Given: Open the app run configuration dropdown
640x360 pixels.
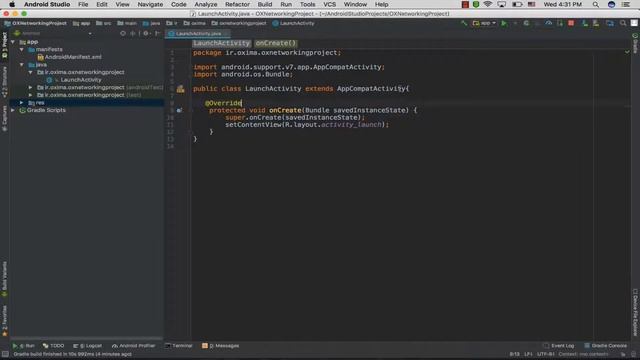Looking at the screenshot, I should click(x=484, y=23).
